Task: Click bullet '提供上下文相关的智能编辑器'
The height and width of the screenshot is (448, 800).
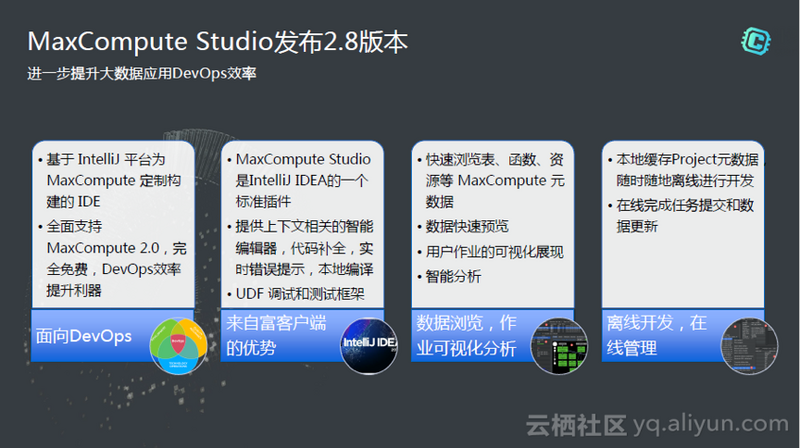Action: click(301, 247)
